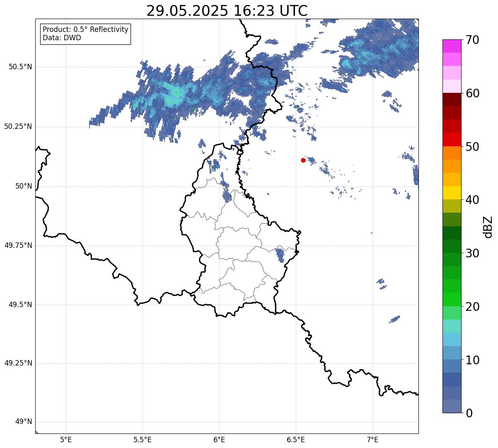
Task: Click the 49.25°N latitude label
Action: 18,363
